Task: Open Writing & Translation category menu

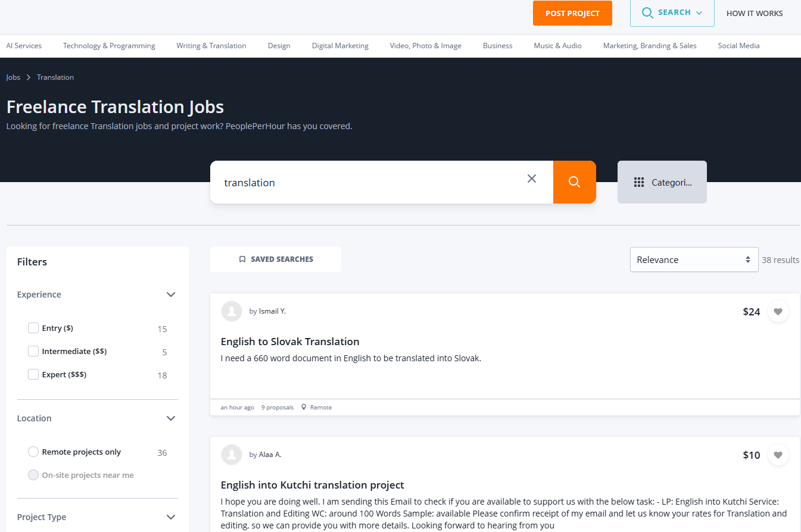Action: [x=211, y=46]
